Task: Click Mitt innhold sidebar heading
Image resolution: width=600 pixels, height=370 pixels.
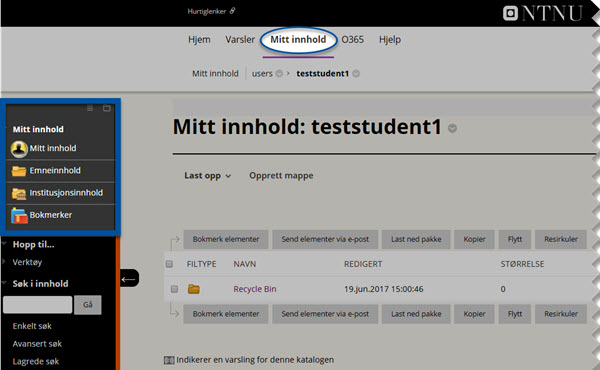Action: tap(38, 129)
